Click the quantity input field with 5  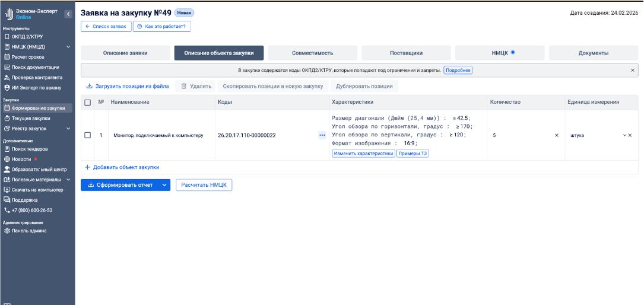point(519,135)
